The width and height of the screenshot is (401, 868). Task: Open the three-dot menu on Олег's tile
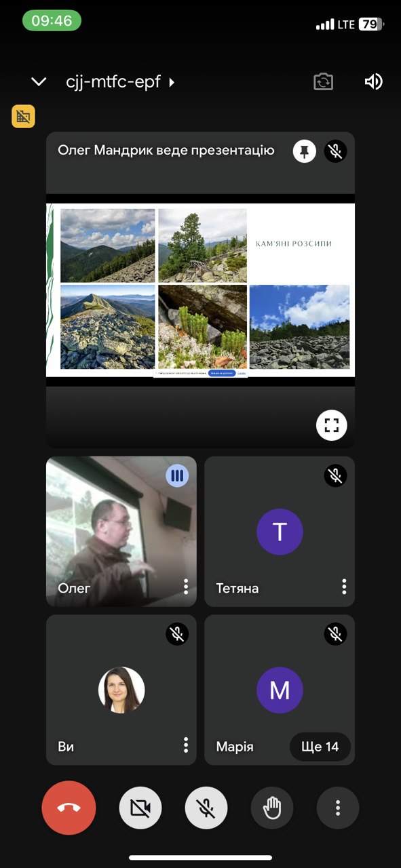(185, 587)
